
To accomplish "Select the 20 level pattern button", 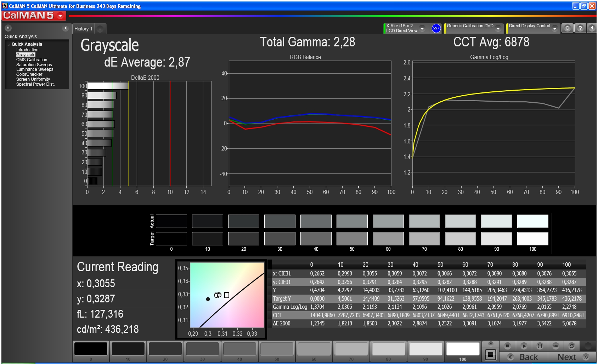I will point(165,352).
